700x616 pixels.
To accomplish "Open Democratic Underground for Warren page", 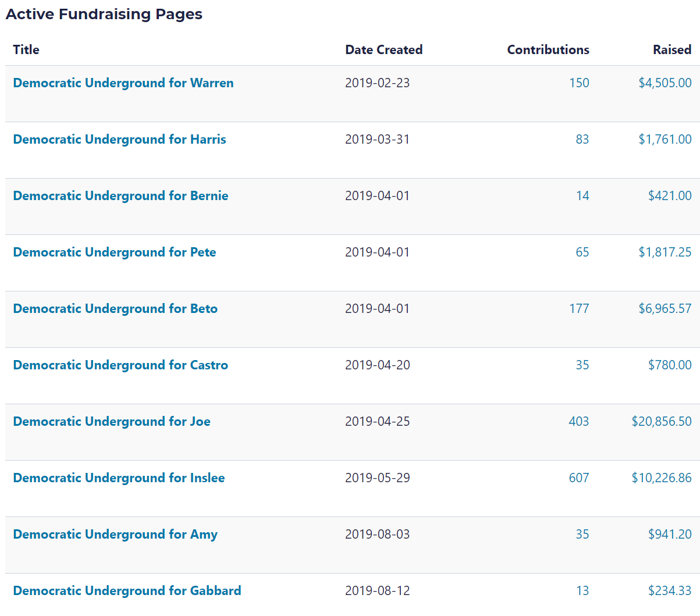I will pos(123,83).
